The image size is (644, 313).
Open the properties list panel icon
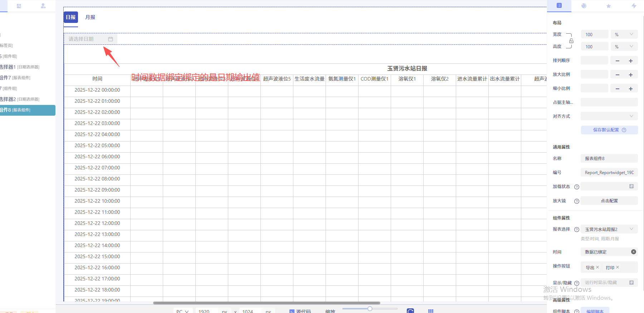(x=559, y=6)
